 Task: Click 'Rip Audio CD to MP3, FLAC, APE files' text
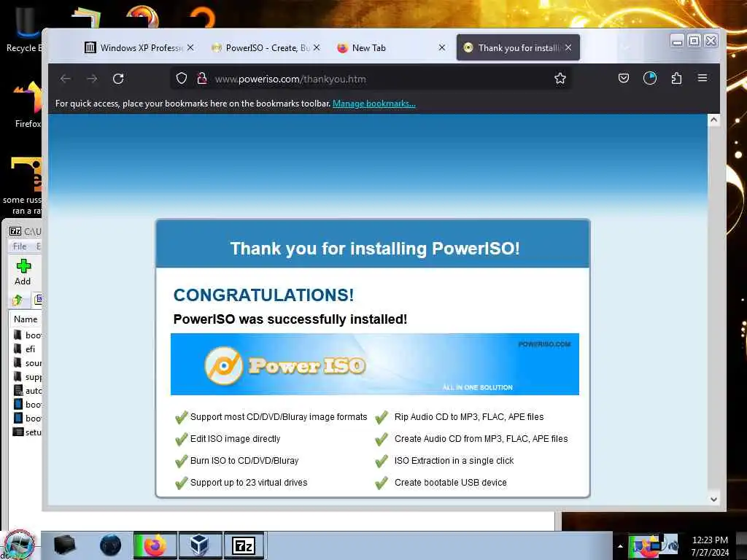469,416
